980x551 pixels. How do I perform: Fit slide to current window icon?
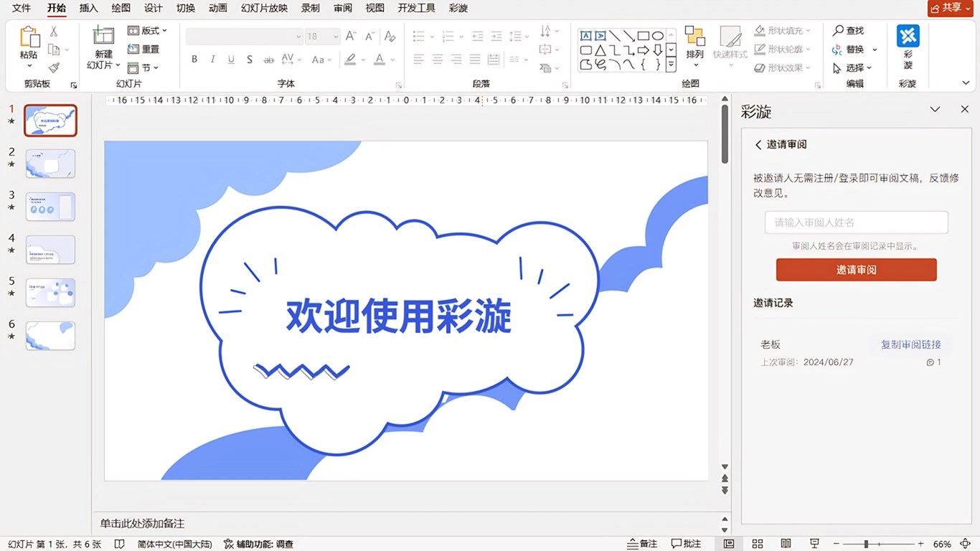coord(966,544)
